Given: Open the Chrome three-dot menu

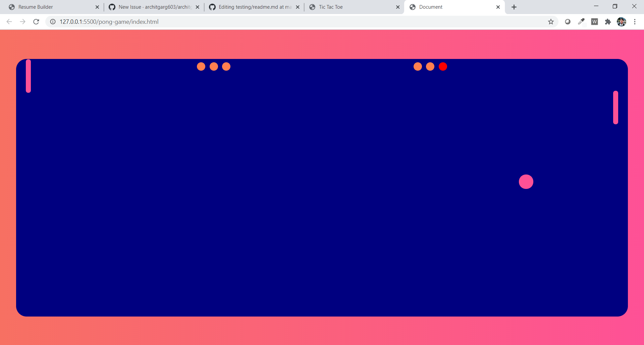Looking at the screenshot, I should pos(635,21).
